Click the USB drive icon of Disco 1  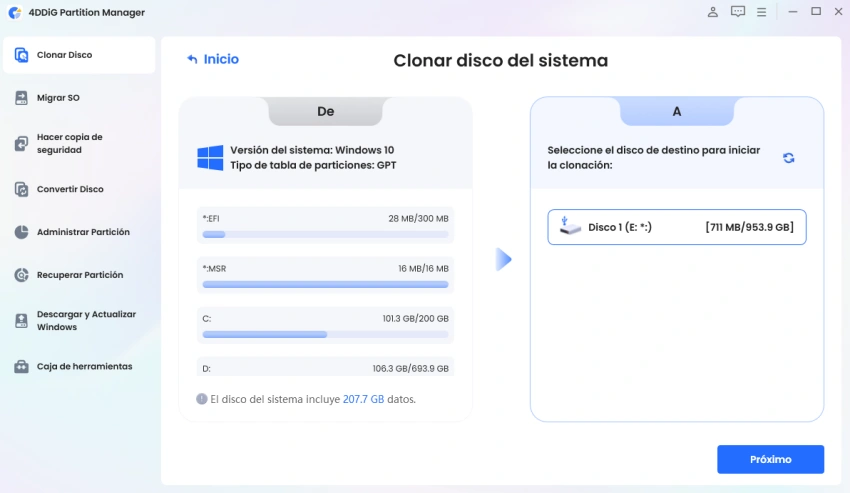570,226
